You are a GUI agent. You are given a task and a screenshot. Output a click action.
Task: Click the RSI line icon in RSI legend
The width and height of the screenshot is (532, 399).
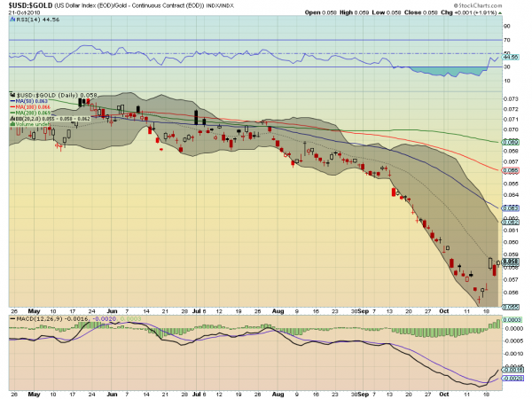pyautogui.click(x=12, y=20)
